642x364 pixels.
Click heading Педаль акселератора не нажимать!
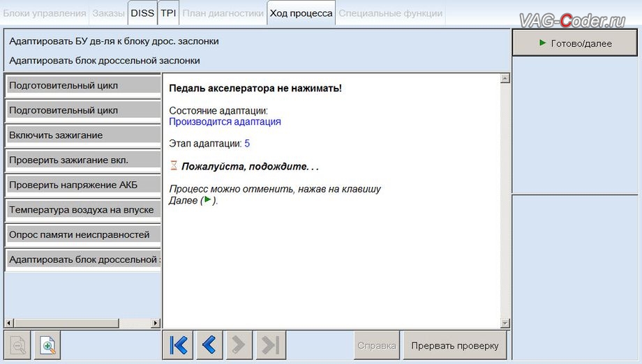pyautogui.click(x=255, y=89)
